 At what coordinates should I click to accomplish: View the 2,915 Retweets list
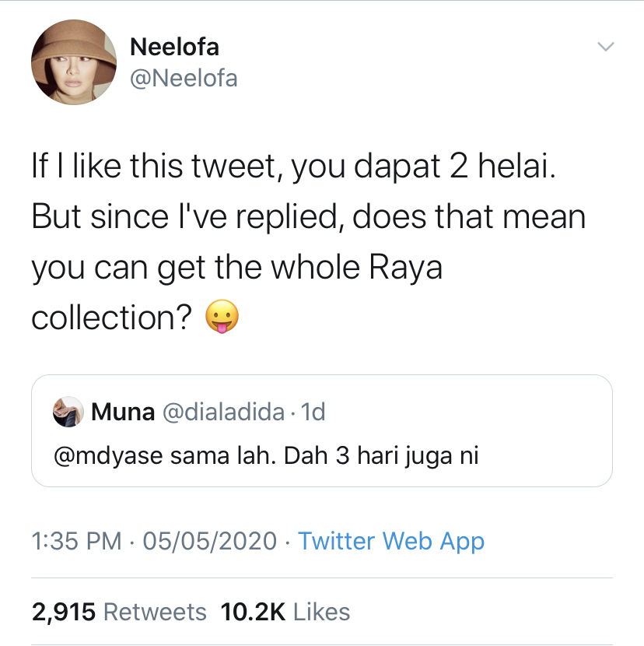tap(119, 612)
